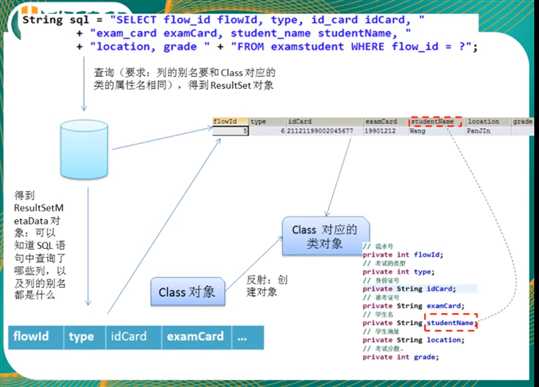Image resolution: width=539 pixels, height=387 pixels.
Task: Click the database cylinder shape
Action: coord(84,150)
